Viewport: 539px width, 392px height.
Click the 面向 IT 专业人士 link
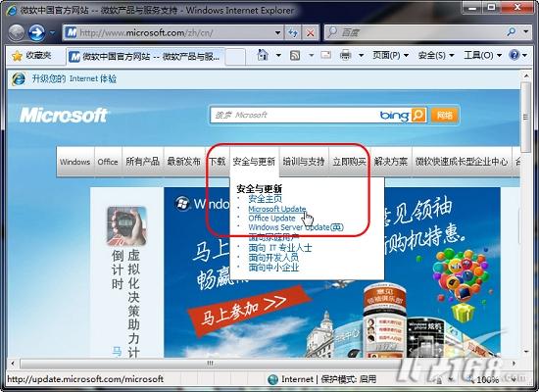[x=280, y=248]
